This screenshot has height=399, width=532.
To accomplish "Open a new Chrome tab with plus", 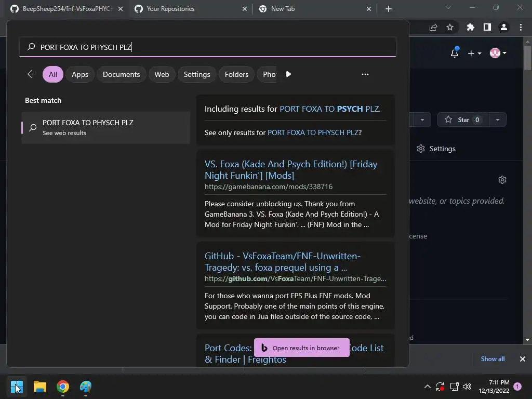I will [x=389, y=9].
